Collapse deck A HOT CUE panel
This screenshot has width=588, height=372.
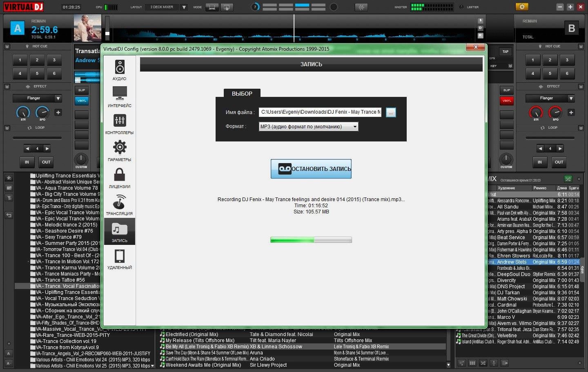7,47
